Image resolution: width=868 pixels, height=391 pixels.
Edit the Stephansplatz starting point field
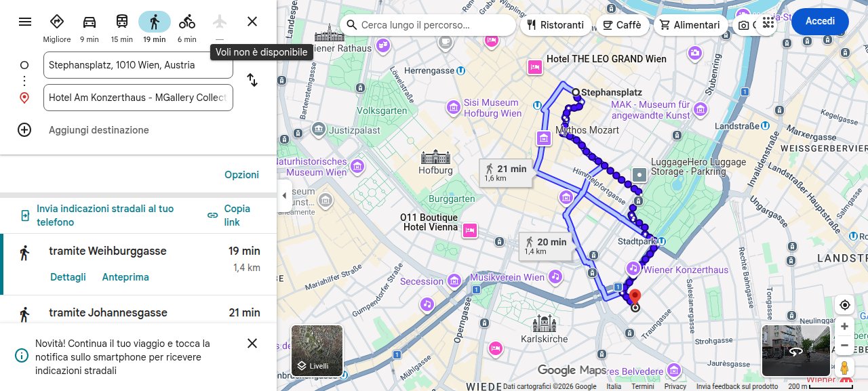138,65
